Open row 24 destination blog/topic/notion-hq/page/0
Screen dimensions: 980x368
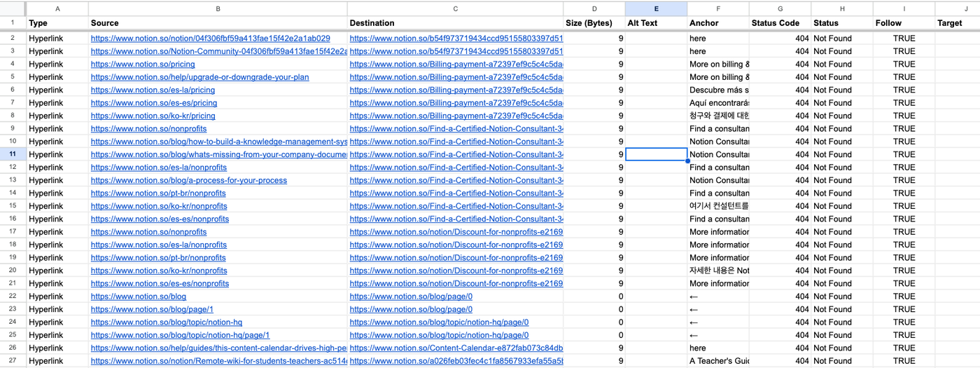(439, 322)
